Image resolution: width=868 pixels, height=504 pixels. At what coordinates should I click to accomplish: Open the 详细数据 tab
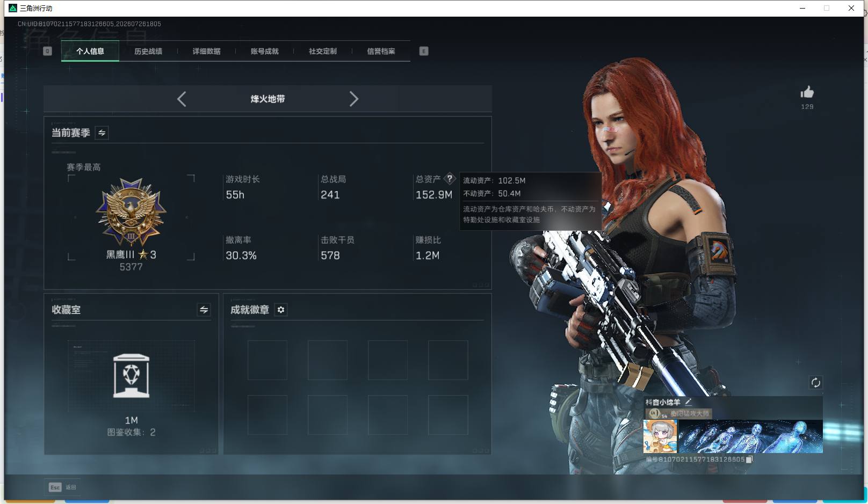[207, 52]
